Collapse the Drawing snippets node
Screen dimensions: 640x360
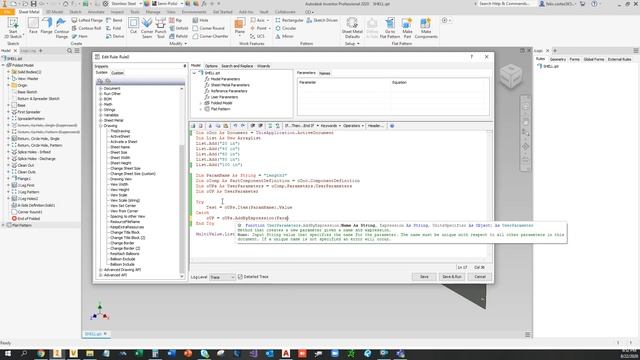point(101,126)
